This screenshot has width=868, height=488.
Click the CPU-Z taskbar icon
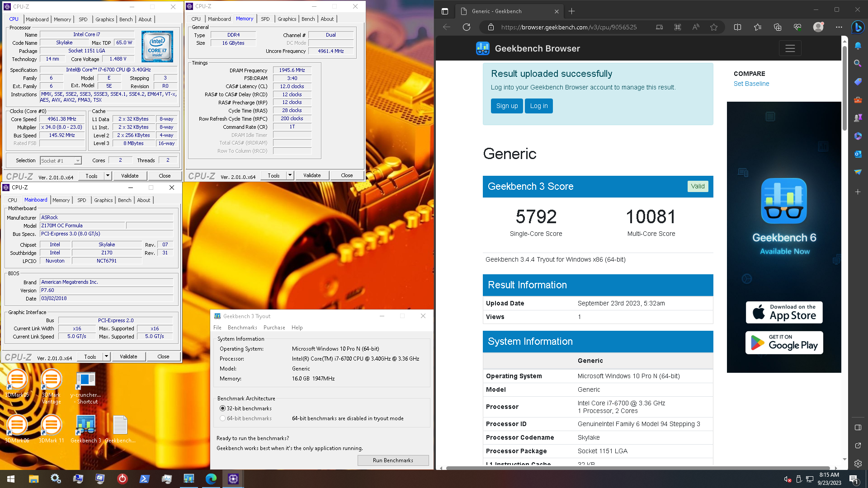(x=233, y=479)
